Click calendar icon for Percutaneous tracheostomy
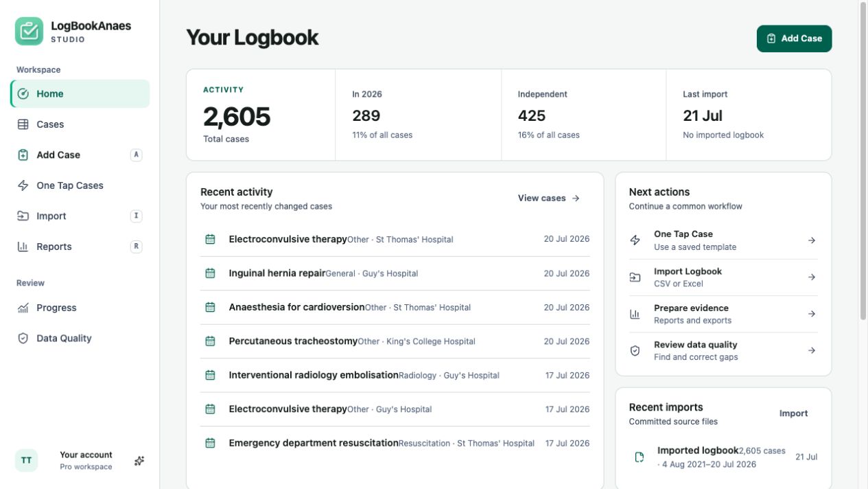 pos(210,341)
